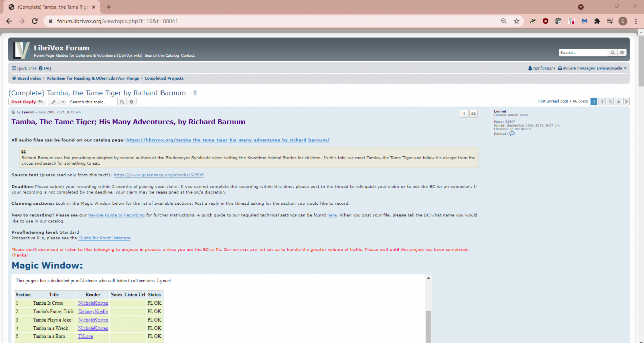Click 'Tamba in a Wreck' title cell
This screenshot has height=343, width=644.
[54, 328]
